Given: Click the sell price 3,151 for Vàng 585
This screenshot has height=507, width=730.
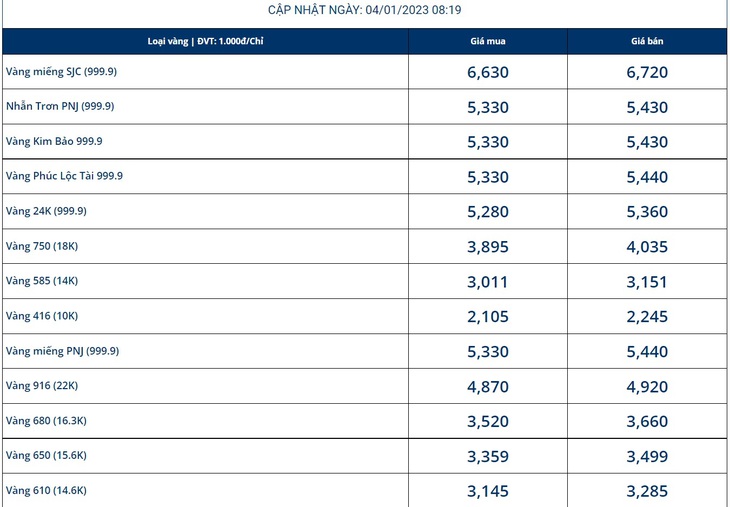Looking at the screenshot, I should pyautogui.click(x=647, y=282).
